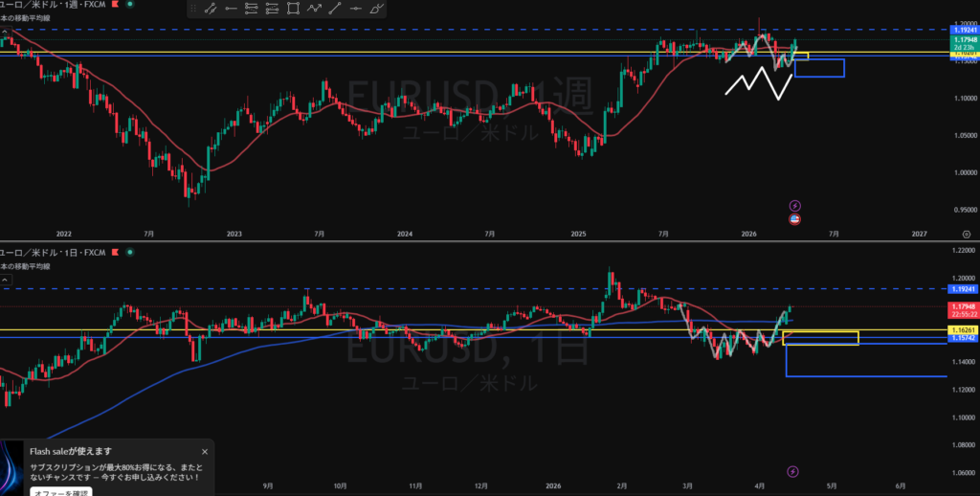Select the rectangle drawing tool
This screenshot has width=980, height=496.
click(294, 9)
